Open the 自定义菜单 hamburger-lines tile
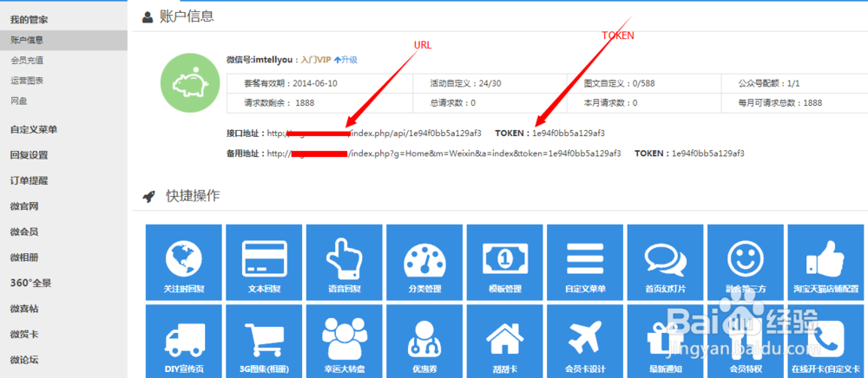This screenshot has height=378, width=868. (585, 263)
